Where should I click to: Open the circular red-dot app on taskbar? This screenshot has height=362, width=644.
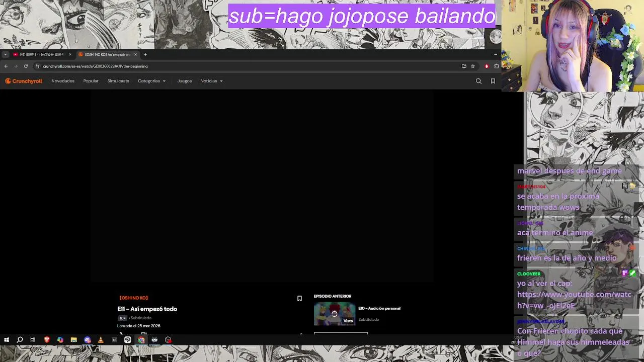point(168,340)
